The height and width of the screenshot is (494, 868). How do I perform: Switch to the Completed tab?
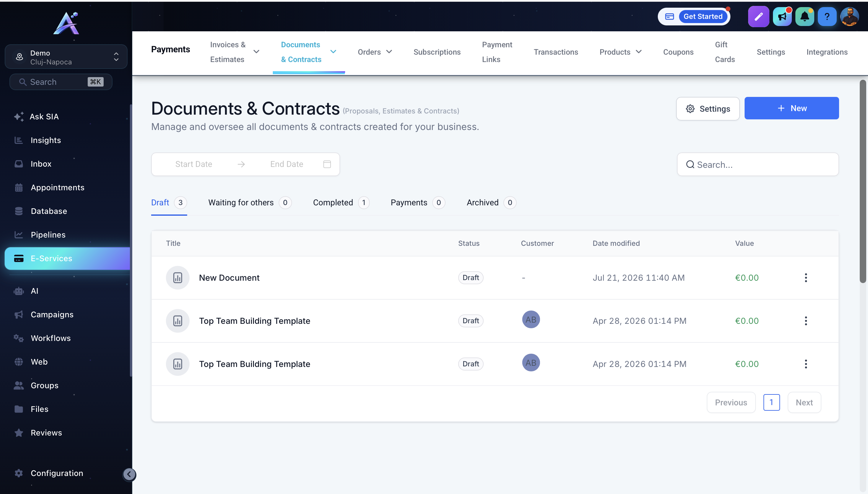click(341, 203)
